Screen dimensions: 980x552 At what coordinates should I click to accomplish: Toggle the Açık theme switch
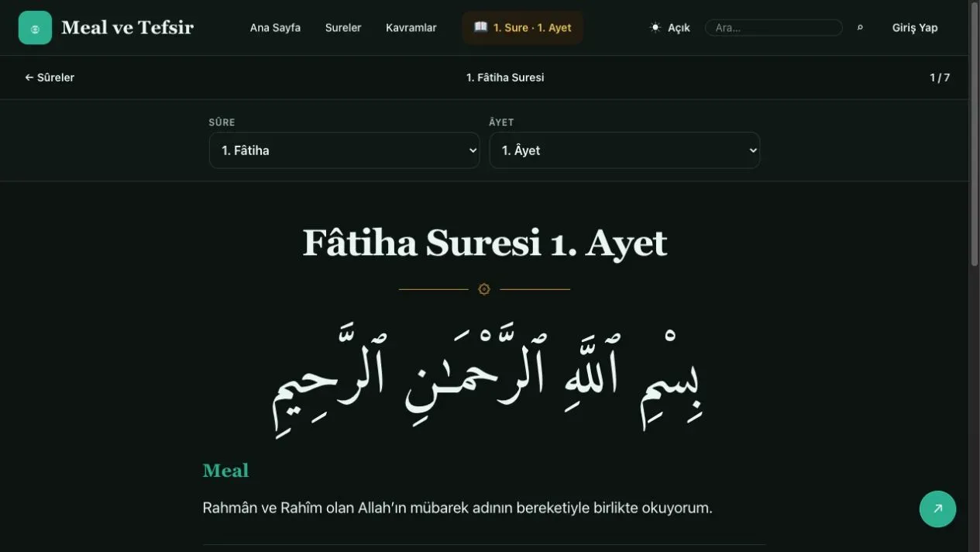tap(669, 28)
